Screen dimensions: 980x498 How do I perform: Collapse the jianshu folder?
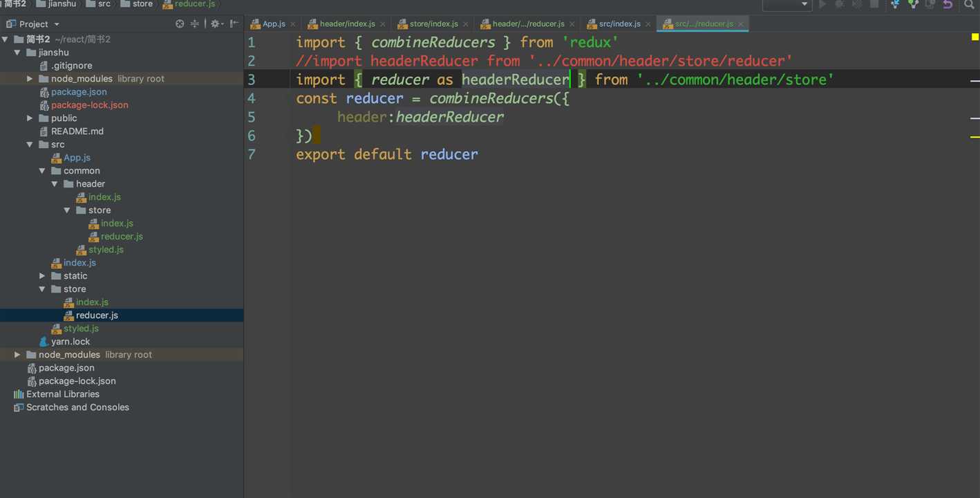[x=17, y=53]
